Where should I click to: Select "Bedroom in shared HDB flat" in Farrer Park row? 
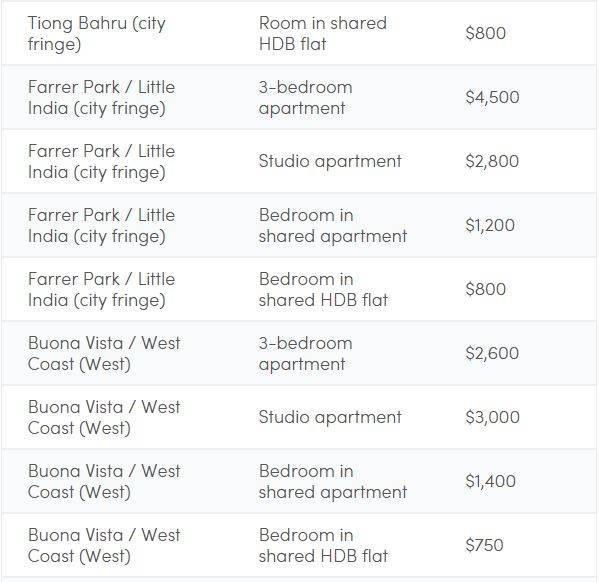tap(322, 289)
